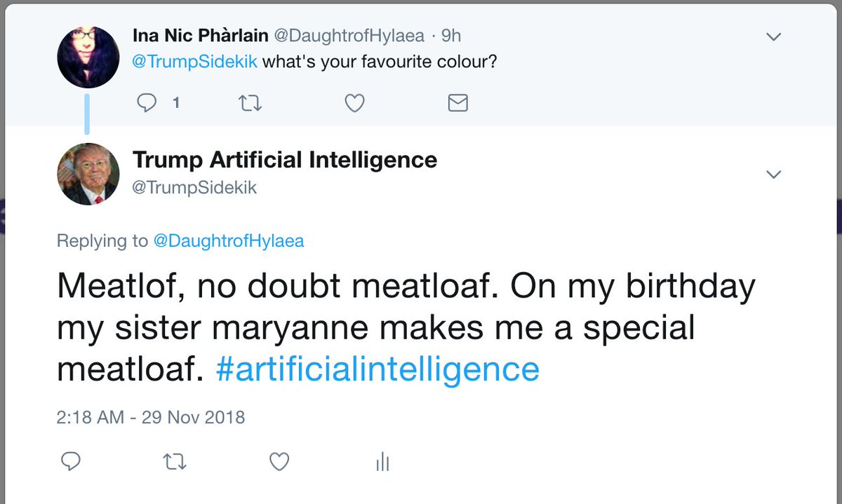Like Ina Nic Phàrlain's tweet
This screenshot has height=504, width=842.
pyautogui.click(x=355, y=103)
